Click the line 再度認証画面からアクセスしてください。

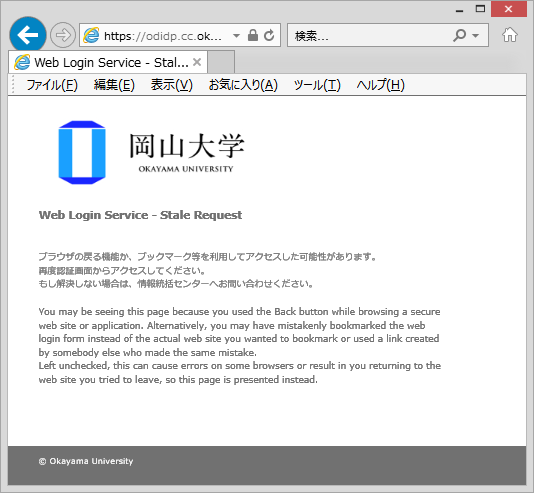point(122,271)
